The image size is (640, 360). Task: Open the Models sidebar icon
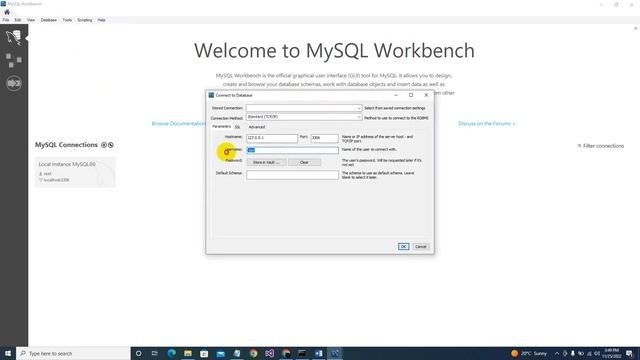click(13, 60)
